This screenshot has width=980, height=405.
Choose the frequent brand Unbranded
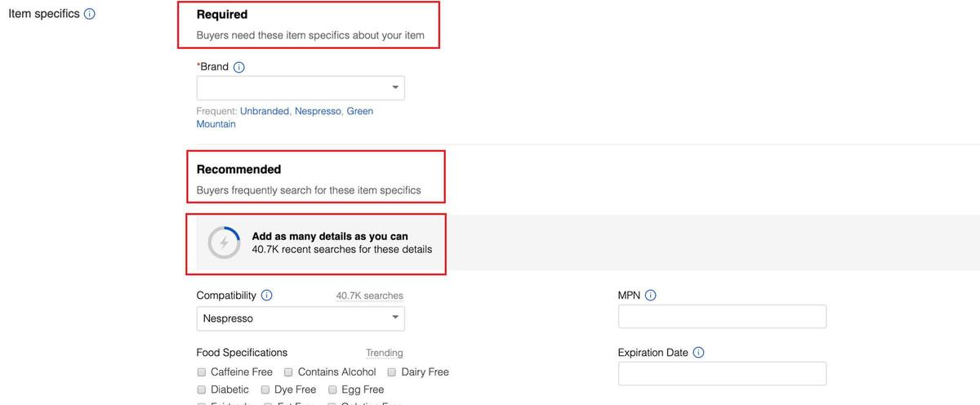coord(265,111)
